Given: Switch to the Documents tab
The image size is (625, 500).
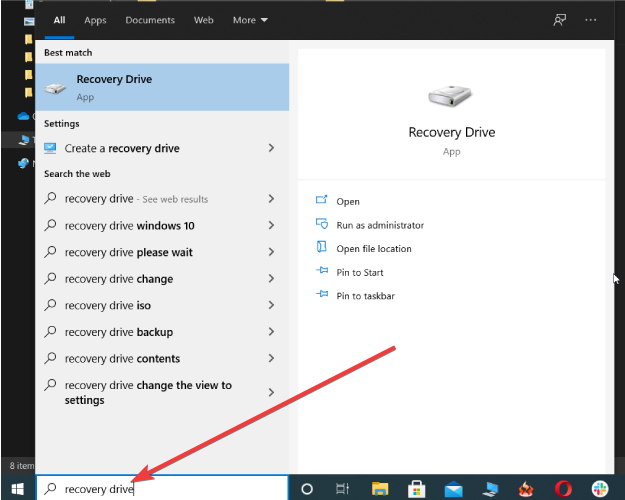Looking at the screenshot, I should (x=150, y=20).
